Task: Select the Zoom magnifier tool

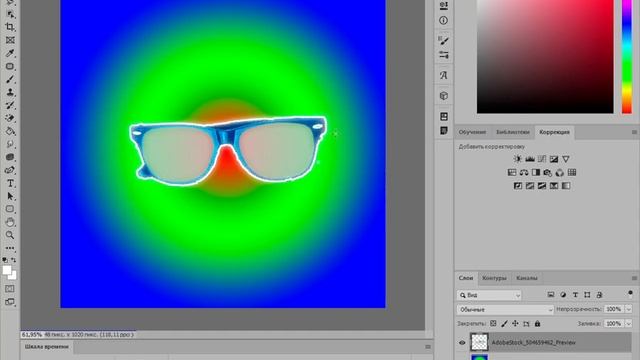Action: tap(10, 235)
